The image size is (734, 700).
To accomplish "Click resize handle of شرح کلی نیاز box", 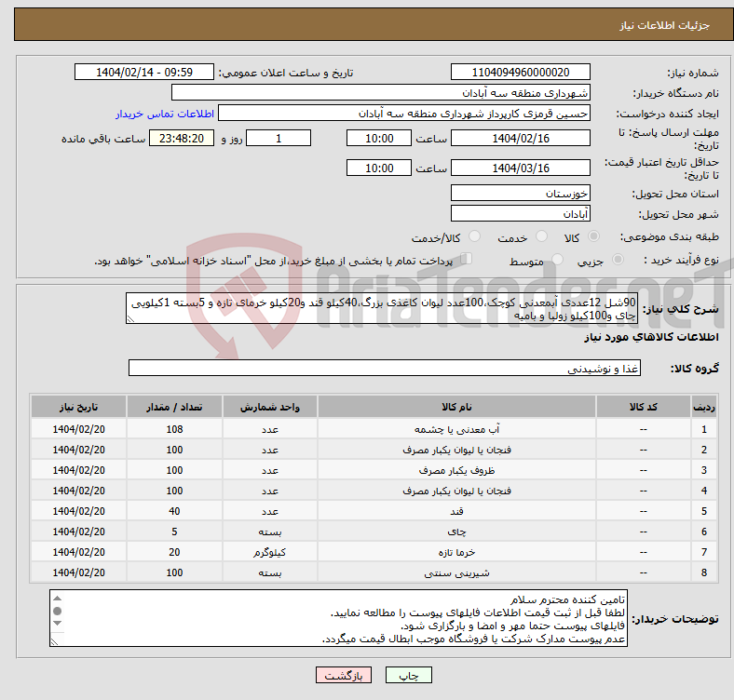I will pos(130,319).
